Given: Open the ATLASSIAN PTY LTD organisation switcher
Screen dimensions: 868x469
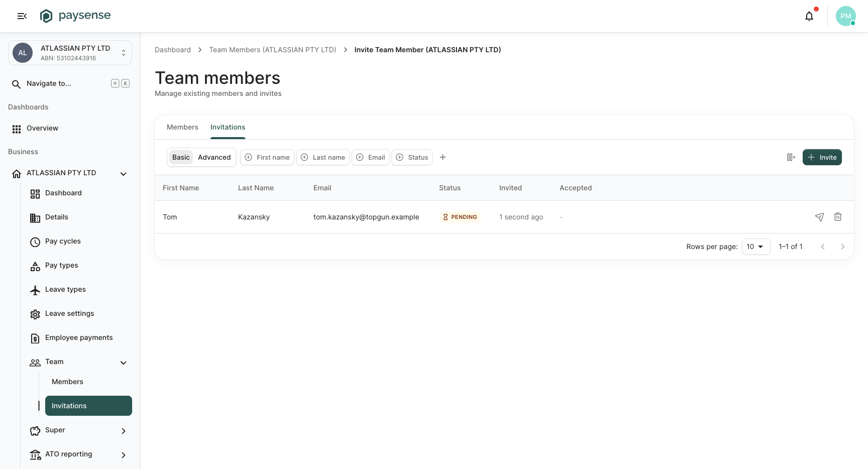Looking at the screenshot, I should [70, 53].
